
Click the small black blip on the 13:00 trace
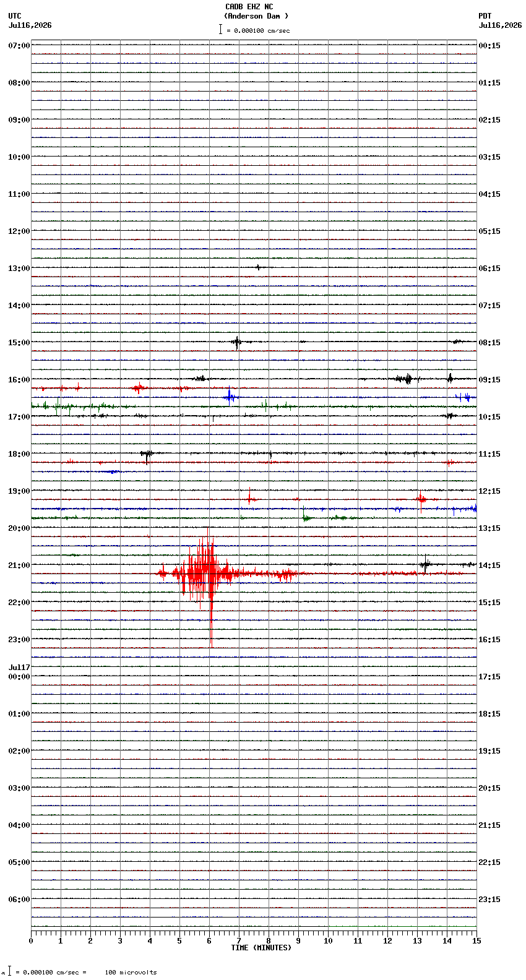258,267
